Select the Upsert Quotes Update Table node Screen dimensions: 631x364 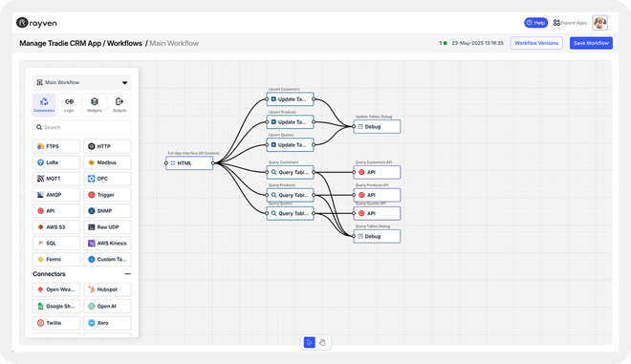point(290,145)
